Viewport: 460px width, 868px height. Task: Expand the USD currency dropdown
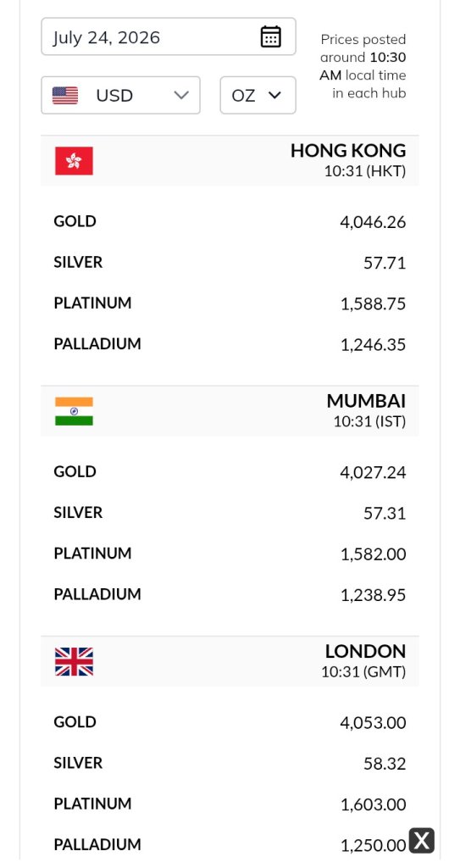tap(120, 95)
